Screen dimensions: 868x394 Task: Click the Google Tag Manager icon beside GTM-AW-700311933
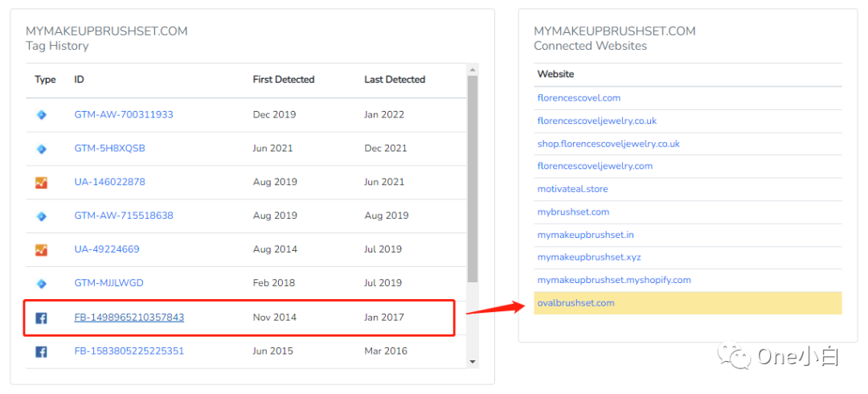click(42, 115)
